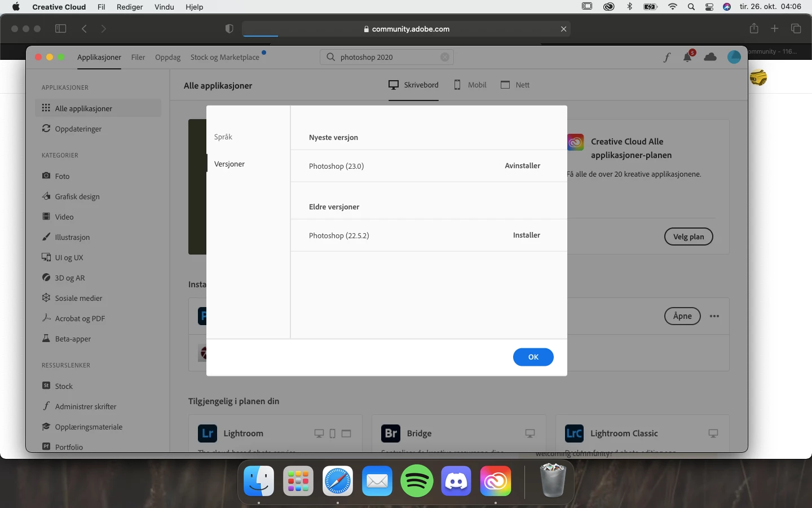This screenshot has height=508, width=812.
Task: Open the profile avatar in Creative Cloud
Action: point(734,57)
